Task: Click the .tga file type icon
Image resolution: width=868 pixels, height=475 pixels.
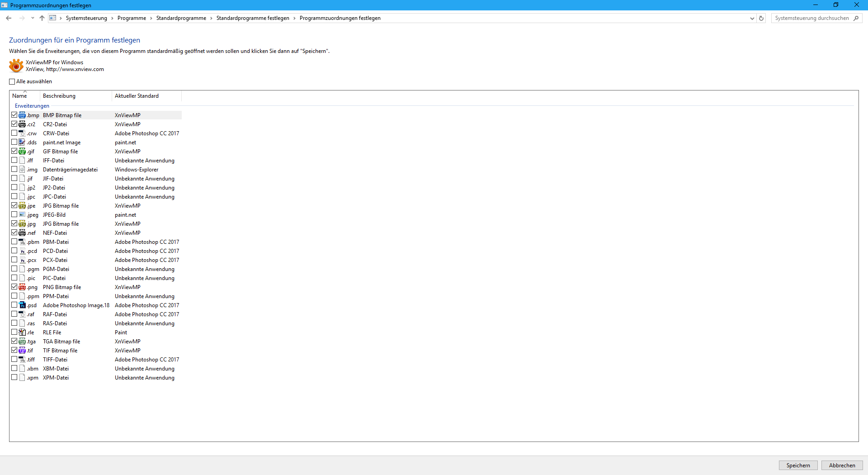Action: [22, 342]
